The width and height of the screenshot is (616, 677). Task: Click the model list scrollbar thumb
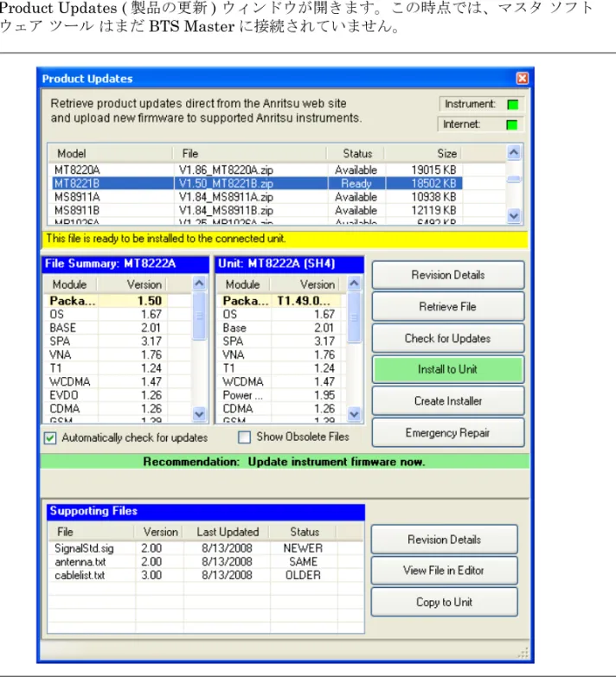(514, 179)
